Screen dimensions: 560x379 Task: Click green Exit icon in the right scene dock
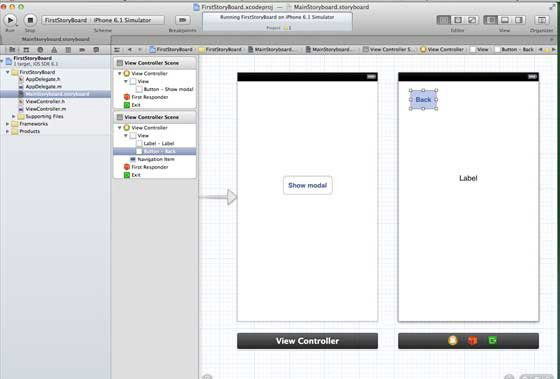tap(492, 341)
